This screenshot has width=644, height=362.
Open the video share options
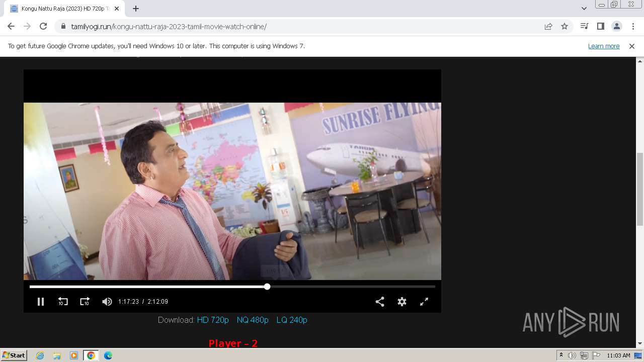(380, 302)
